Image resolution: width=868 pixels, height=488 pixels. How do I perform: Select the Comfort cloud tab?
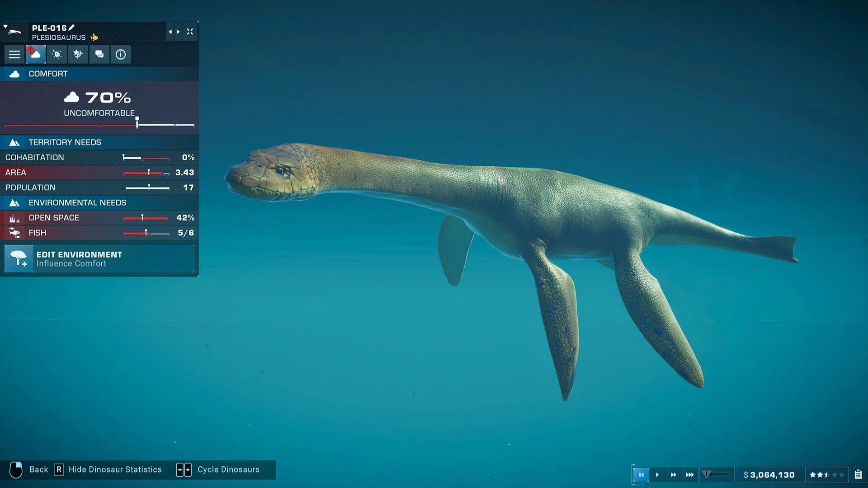point(36,55)
